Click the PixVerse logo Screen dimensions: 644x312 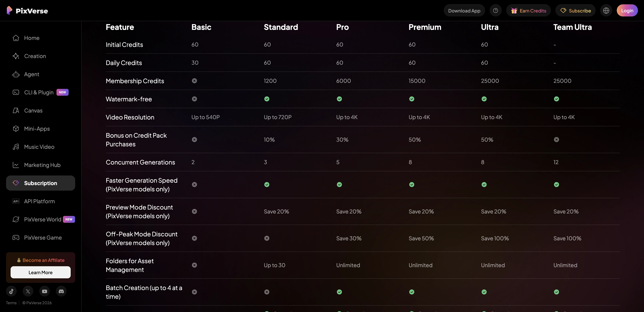27,11
